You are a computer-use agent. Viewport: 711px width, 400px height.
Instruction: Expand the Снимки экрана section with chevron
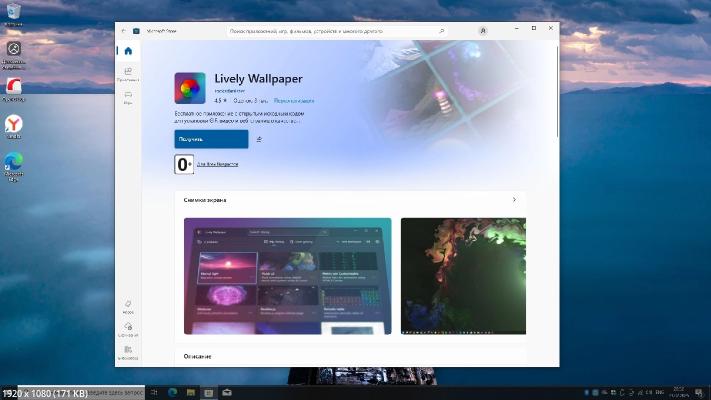click(x=514, y=200)
